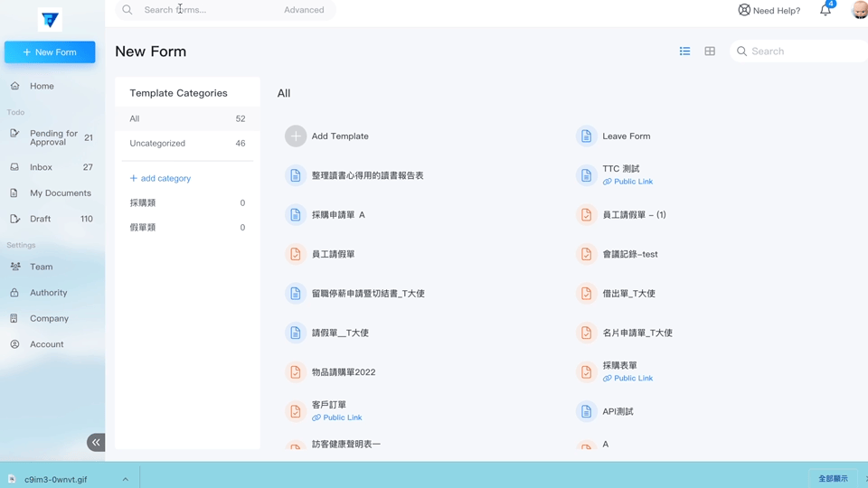Click the template Search field
Viewport: 868px width, 488px height.
click(x=800, y=52)
